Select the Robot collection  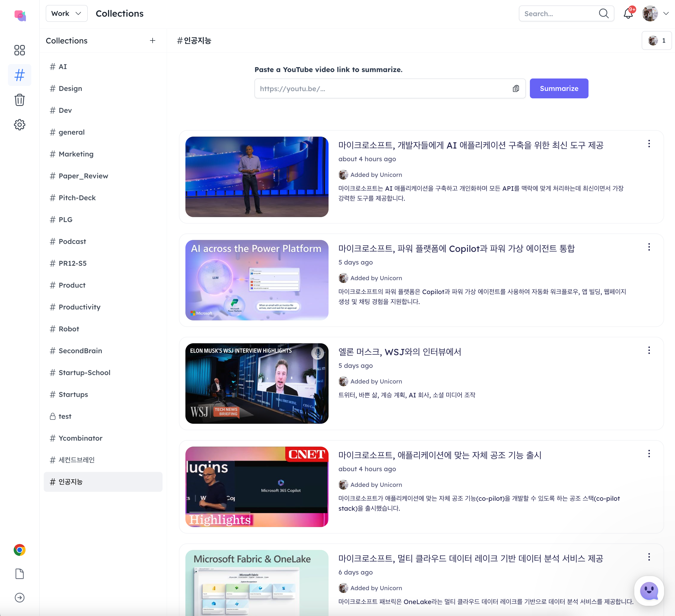(103, 329)
